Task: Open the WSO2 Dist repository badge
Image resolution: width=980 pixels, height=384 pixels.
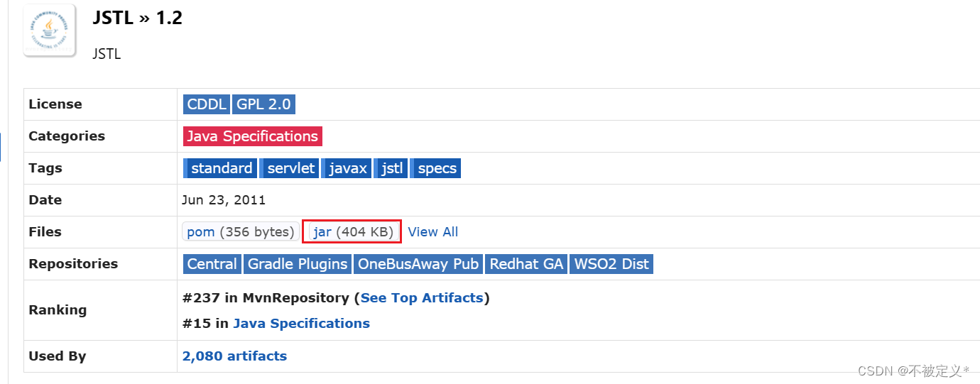Action: click(x=611, y=264)
